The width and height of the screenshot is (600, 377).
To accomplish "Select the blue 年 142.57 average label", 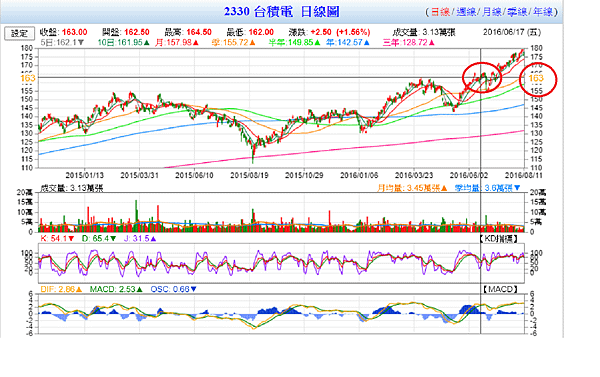I will (348, 42).
